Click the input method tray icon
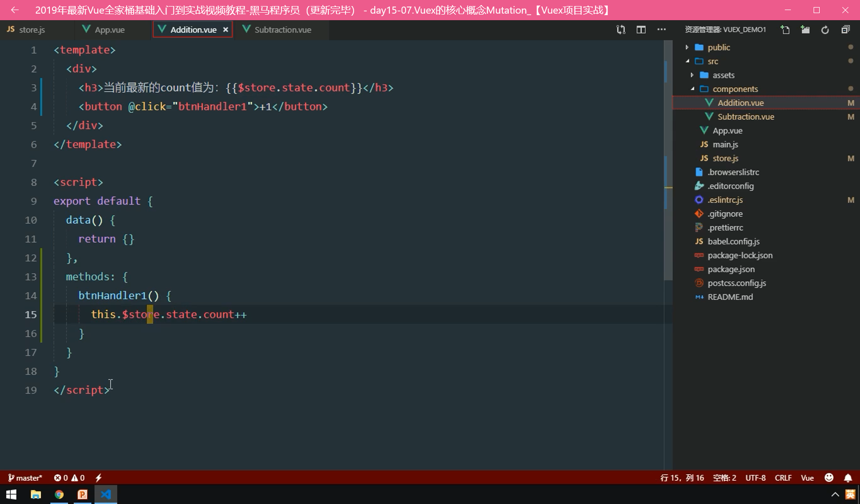The height and width of the screenshot is (504, 860). click(x=850, y=494)
